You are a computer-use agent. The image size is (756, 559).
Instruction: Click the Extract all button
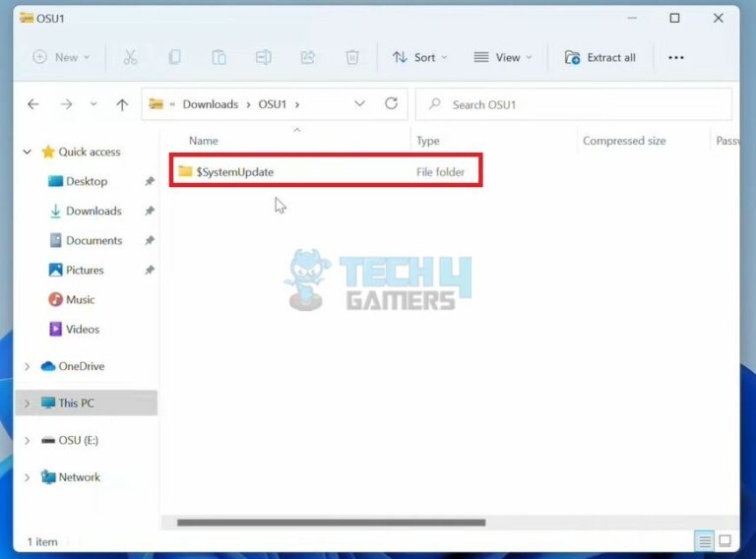599,58
